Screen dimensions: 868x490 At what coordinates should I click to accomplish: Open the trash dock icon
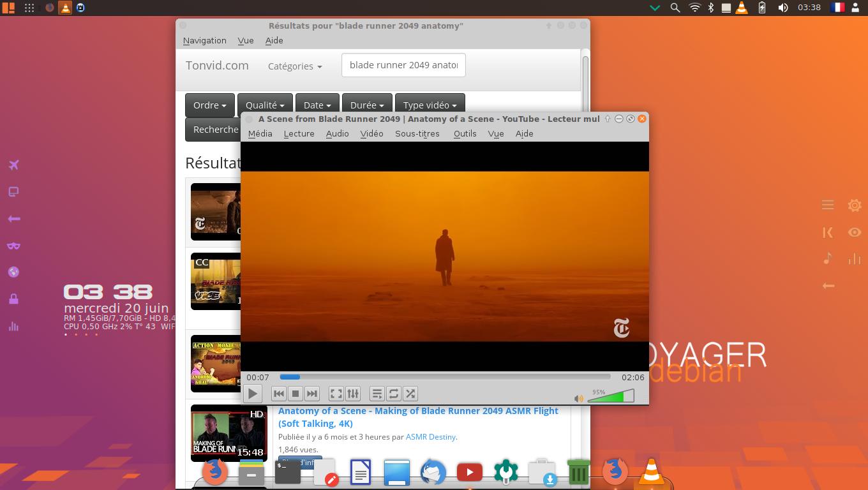pyautogui.click(x=578, y=473)
